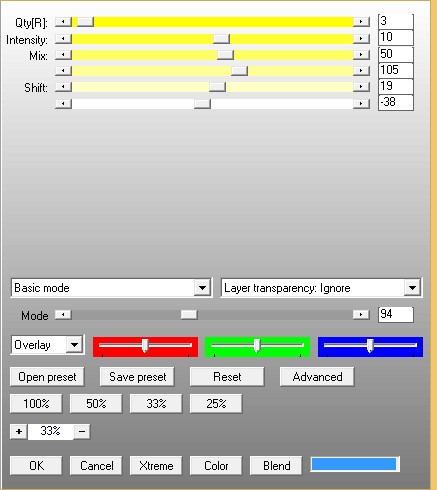Click the red channel slider handle
The image size is (437, 490).
coord(145,346)
